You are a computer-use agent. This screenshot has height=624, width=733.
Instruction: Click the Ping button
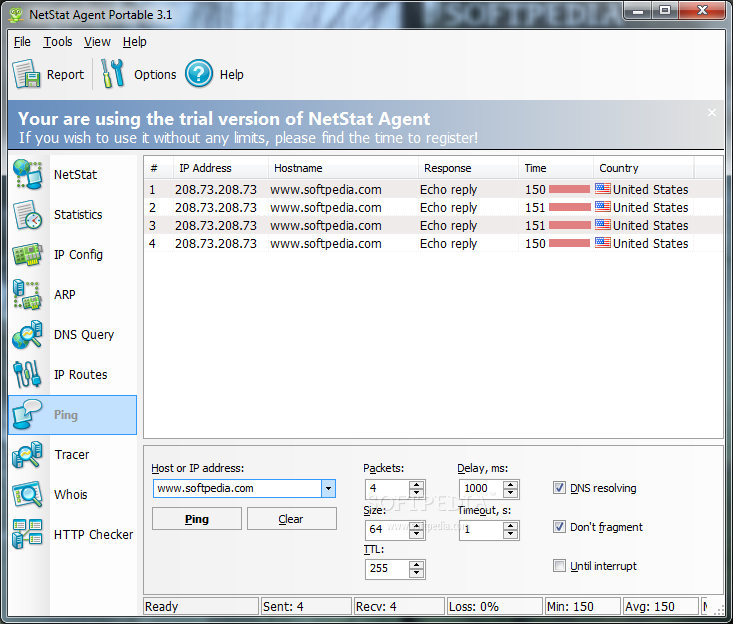[197, 519]
